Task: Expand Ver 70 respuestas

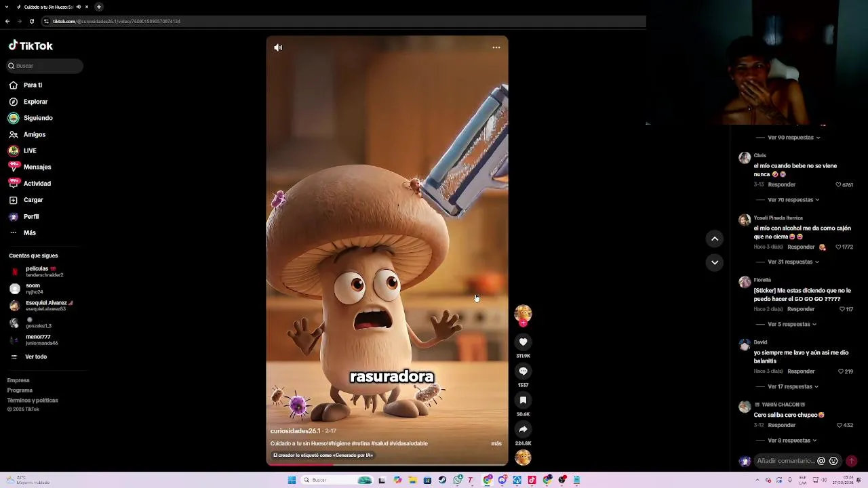Action: 793,200
